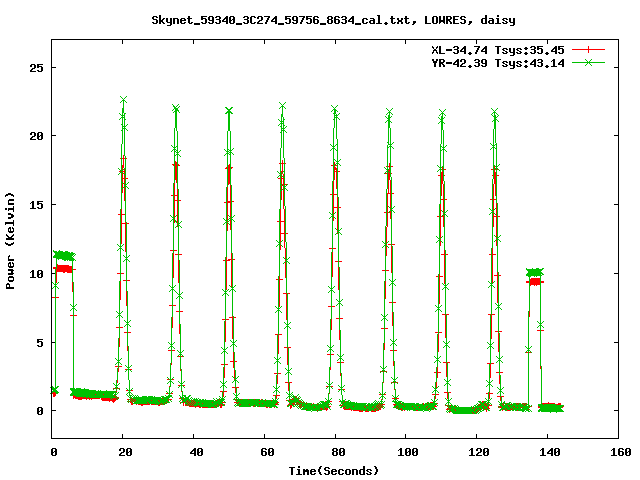Screen dimensions: 640x480
Task: Click the y-axis tick label 15
Action: point(36,204)
